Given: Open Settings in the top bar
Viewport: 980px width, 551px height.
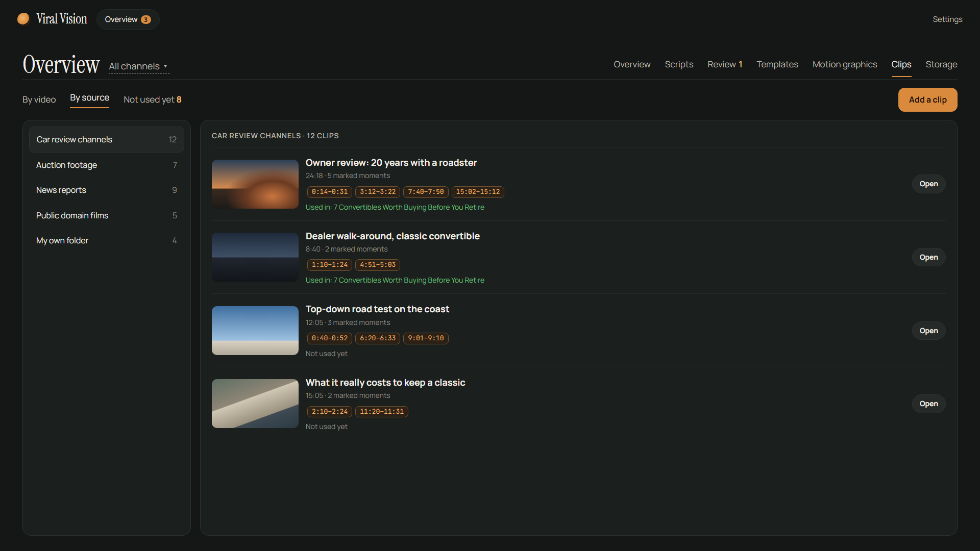Looking at the screenshot, I should coord(947,19).
